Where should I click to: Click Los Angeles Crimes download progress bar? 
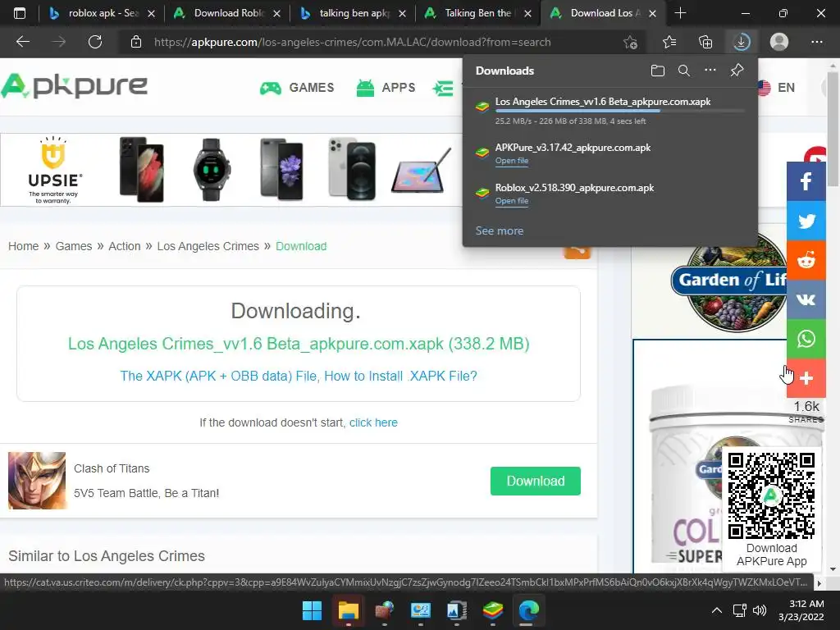click(619, 111)
